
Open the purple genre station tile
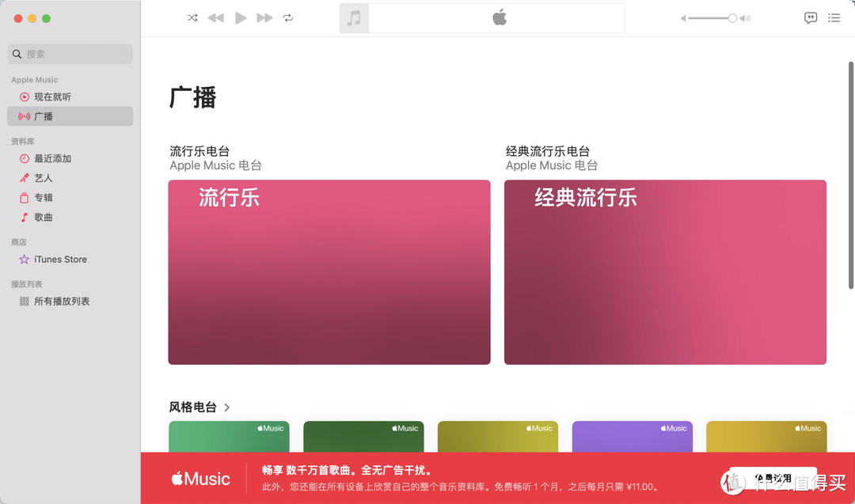pyautogui.click(x=633, y=437)
